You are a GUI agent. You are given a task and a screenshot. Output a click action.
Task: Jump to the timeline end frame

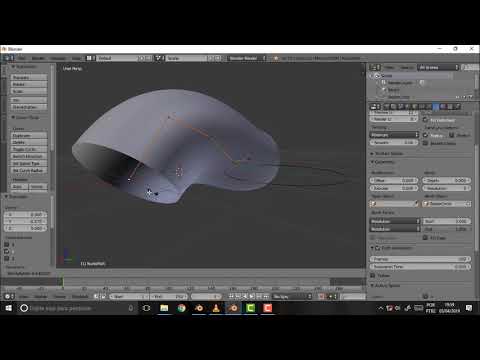[266, 296]
